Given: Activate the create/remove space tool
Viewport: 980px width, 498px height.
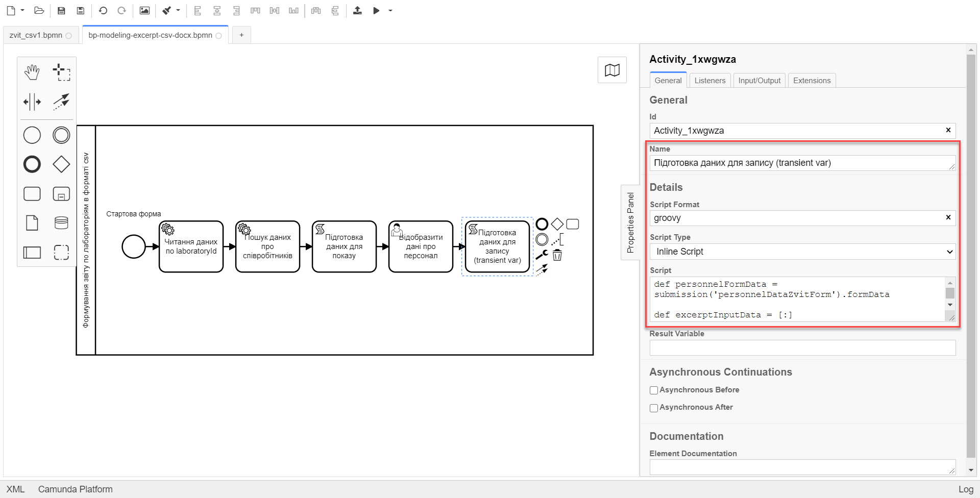Looking at the screenshot, I should pos(32,102).
